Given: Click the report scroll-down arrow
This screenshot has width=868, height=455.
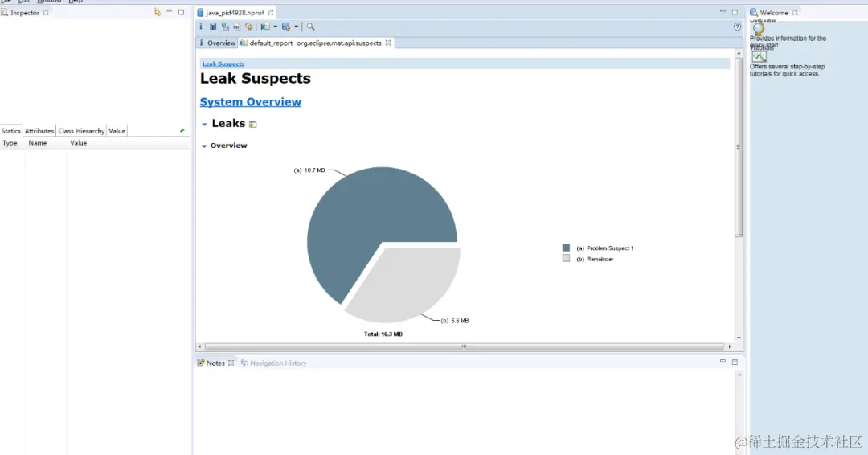Looking at the screenshot, I should [x=739, y=338].
